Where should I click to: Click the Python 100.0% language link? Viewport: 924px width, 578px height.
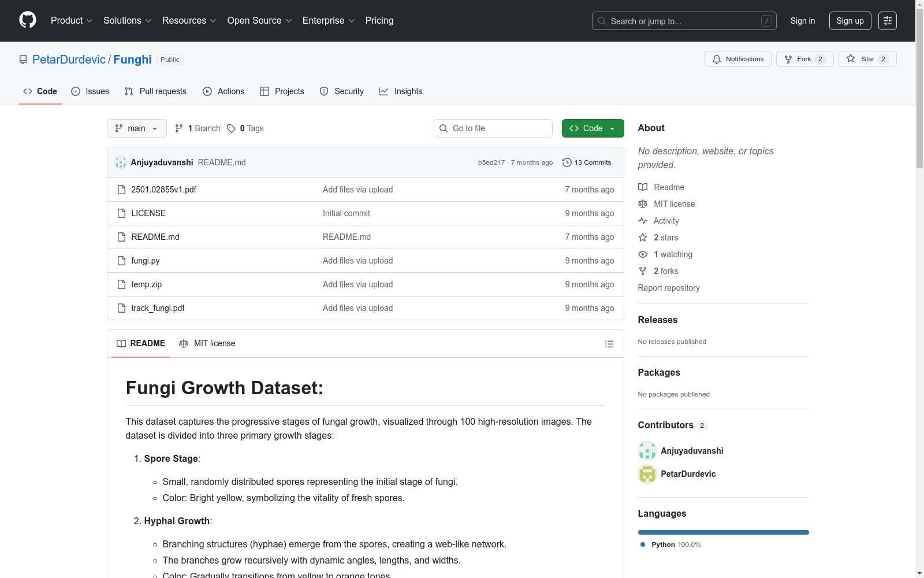point(670,544)
